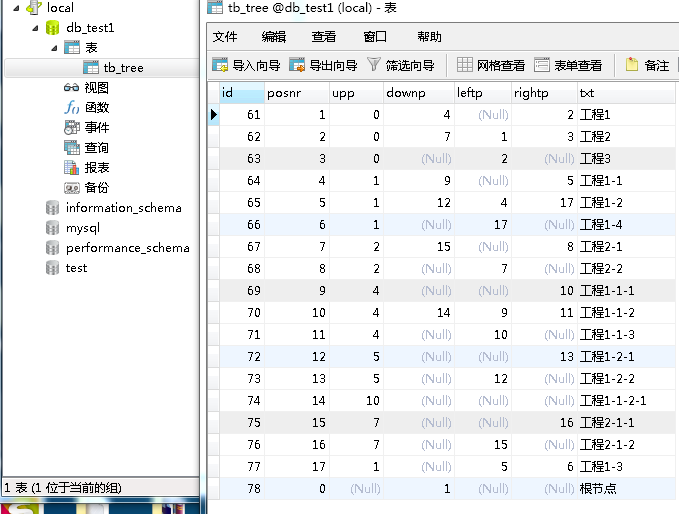Click the id cell 70
Viewport: 679px width, 514px height.
(x=242, y=313)
